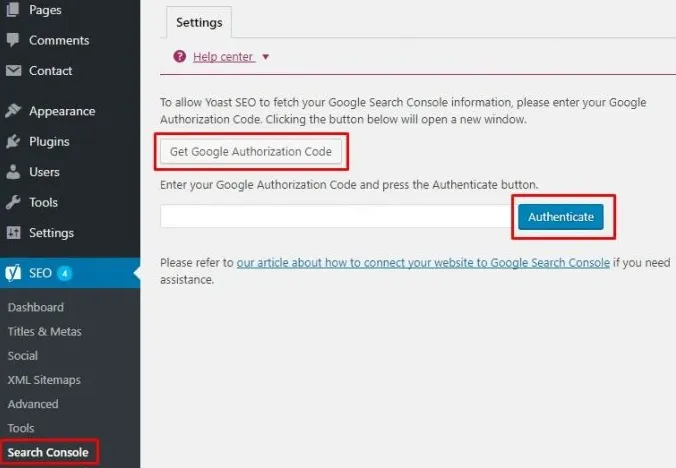Screen dimensions: 676x468
Task: Open the Users menu item
Action: (x=44, y=172)
